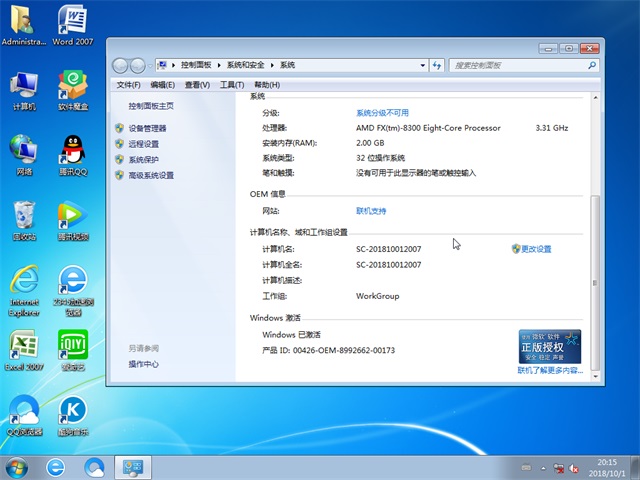The width and height of the screenshot is (640, 480).
Task: Open the Administrator folder desktop icon
Action: pos(23,24)
